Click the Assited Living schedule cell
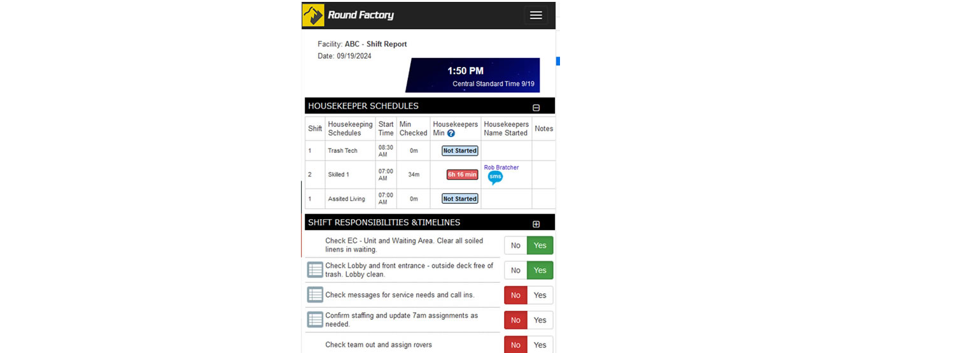 351,199
